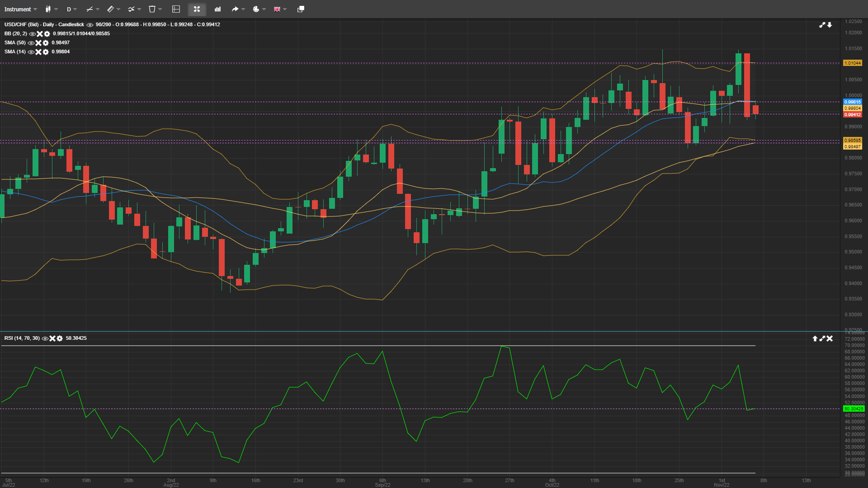Open the color theme palette icon

(x=256, y=9)
